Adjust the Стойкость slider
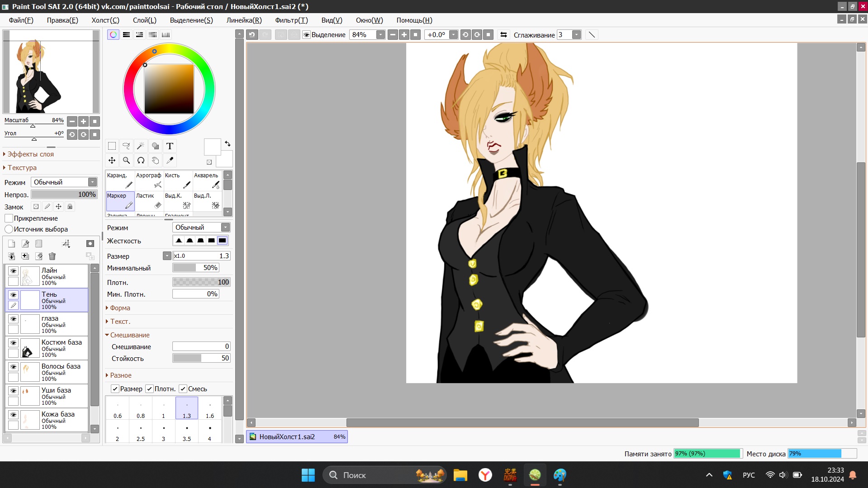This screenshot has height=488, width=868. pos(201,358)
